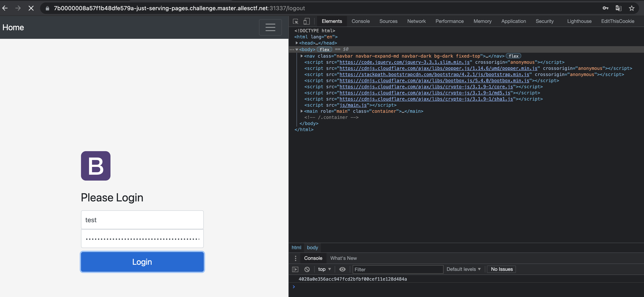The image size is (644, 297).
Task: Clear the console output
Action: tap(307, 269)
